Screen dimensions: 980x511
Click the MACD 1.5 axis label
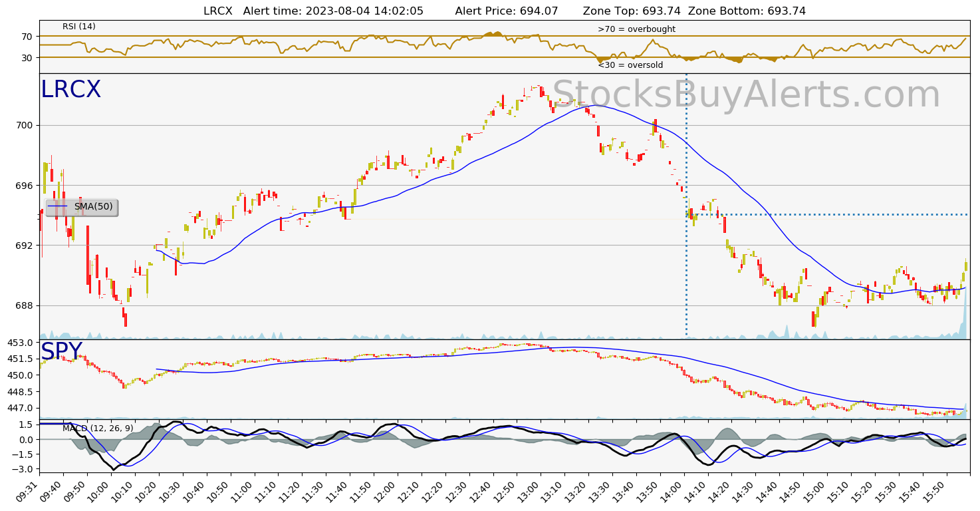[26, 425]
